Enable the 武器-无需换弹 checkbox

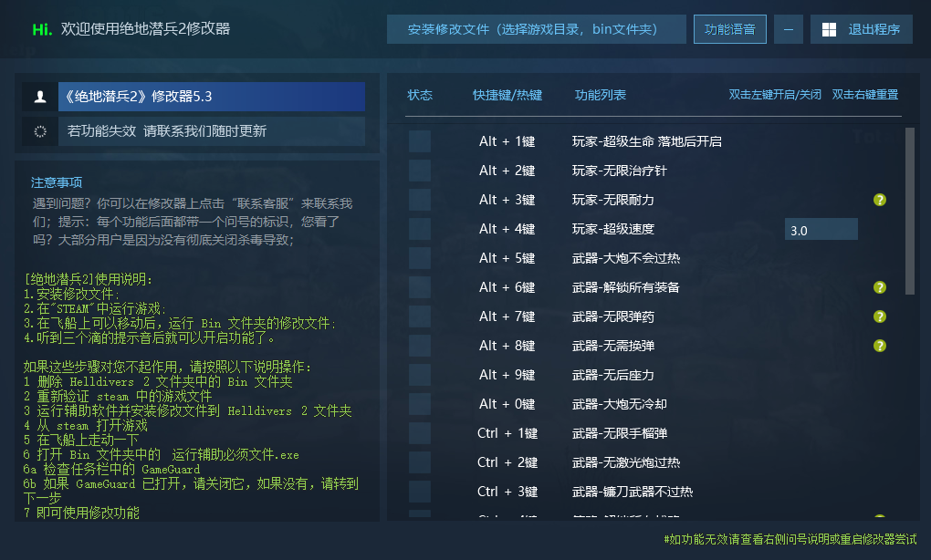[x=420, y=346]
